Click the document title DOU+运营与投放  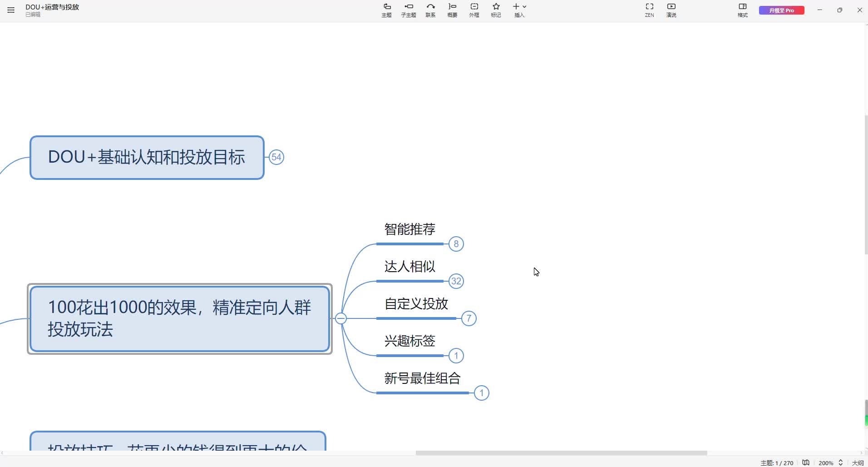coord(52,7)
